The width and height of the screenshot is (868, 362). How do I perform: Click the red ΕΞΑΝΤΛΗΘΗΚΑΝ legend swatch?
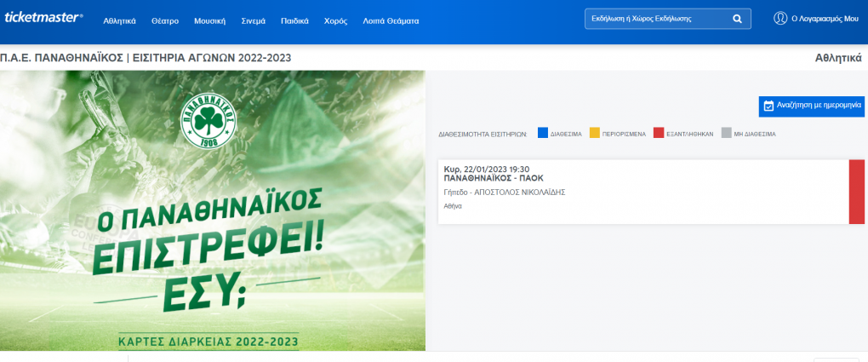point(658,133)
